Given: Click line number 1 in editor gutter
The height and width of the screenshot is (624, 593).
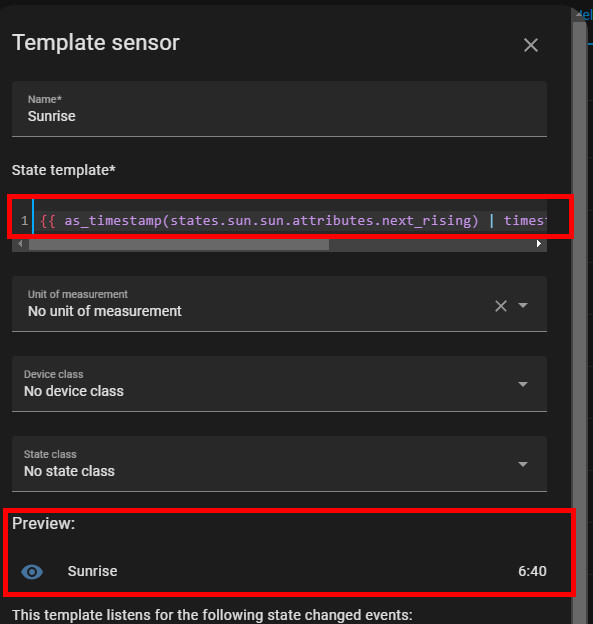Looking at the screenshot, I should [24, 220].
